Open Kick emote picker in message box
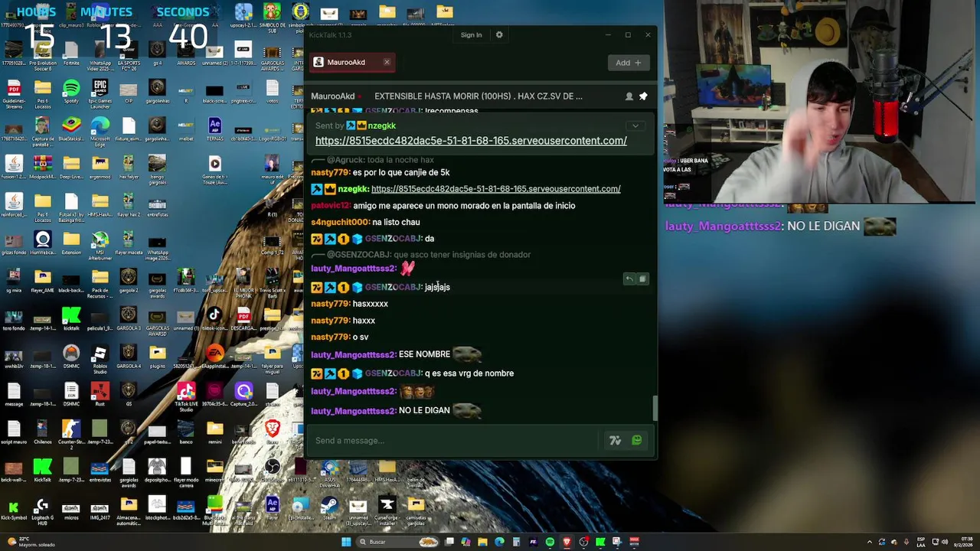The width and height of the screenshot is (980, 551). 636,441
